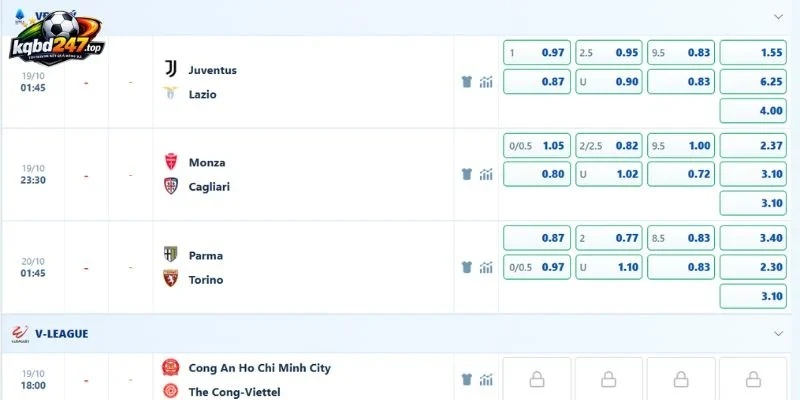The image size is (800, 400).
Task: View stats chart icon for Monza match
Action: (x=486, y=174)
